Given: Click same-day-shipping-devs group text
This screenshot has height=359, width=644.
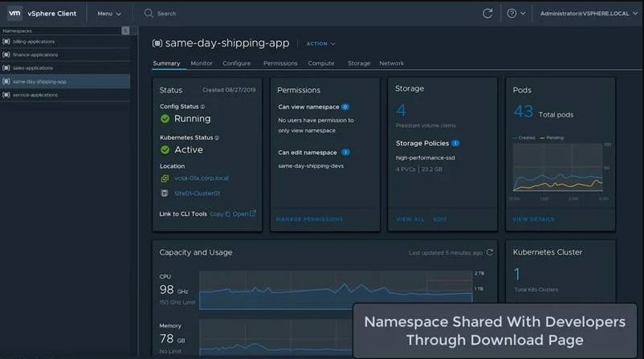Looking at the screenshot, I should coord(311,166).
